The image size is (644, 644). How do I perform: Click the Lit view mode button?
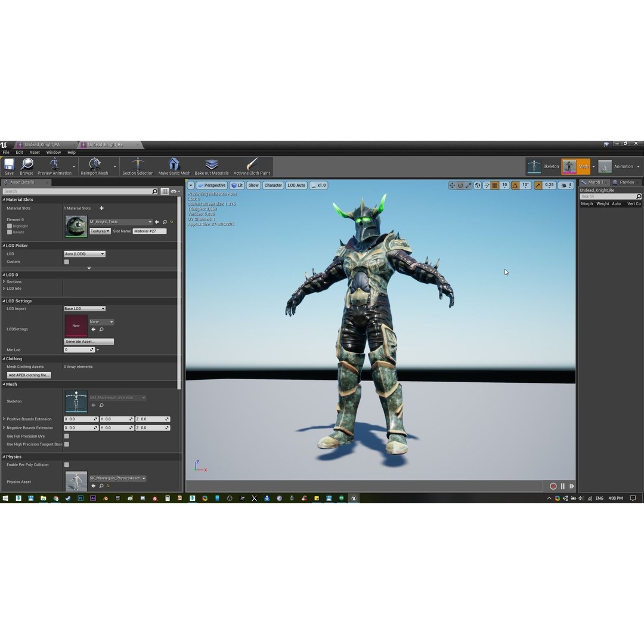point(237,185)
